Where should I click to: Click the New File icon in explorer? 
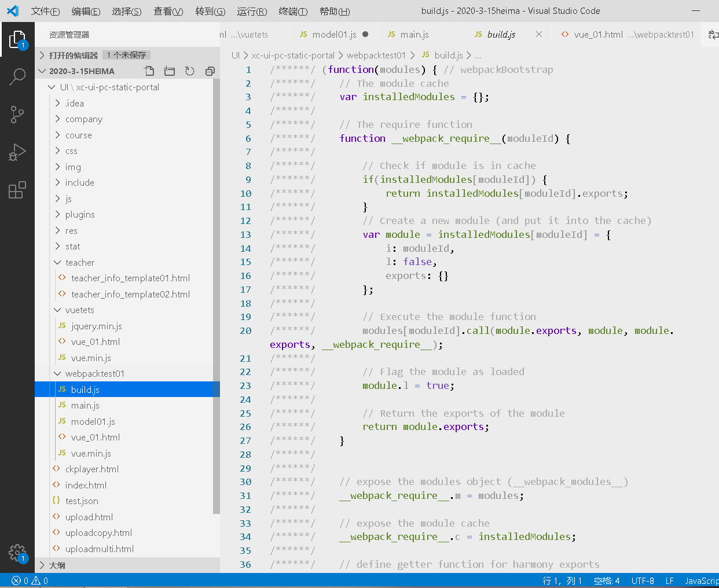coord(149,71)
